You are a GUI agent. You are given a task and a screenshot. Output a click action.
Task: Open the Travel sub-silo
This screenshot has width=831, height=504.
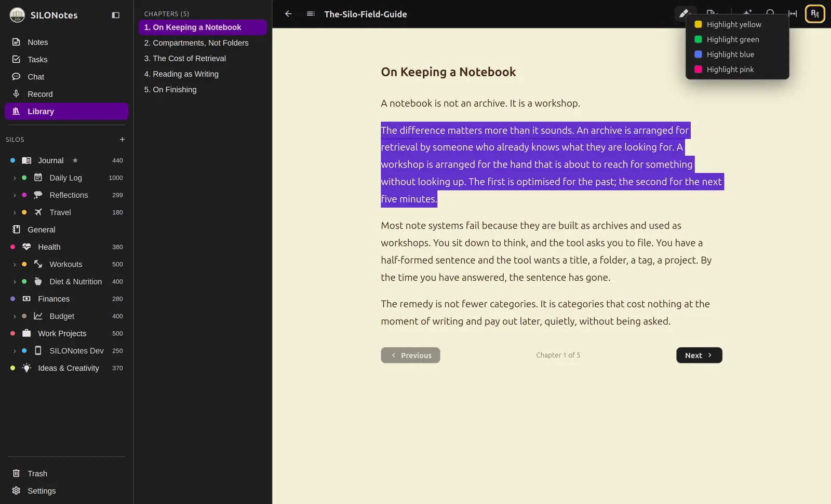[66, 212]
